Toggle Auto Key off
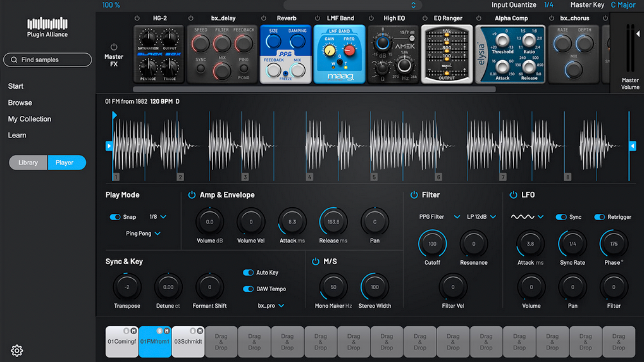This screenshot has height=362, width=644. (248, 273)
